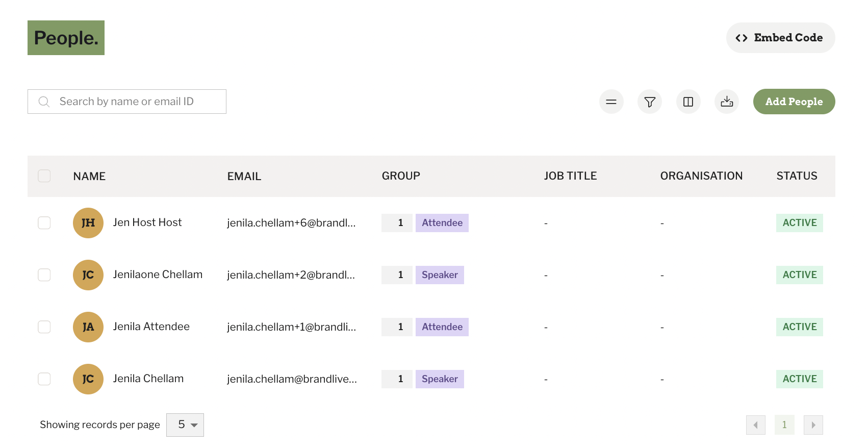Viewport: 868px width, 448px height.
Task: Click Attendee tag in Jen Host Host row
Action: [442, 223]
